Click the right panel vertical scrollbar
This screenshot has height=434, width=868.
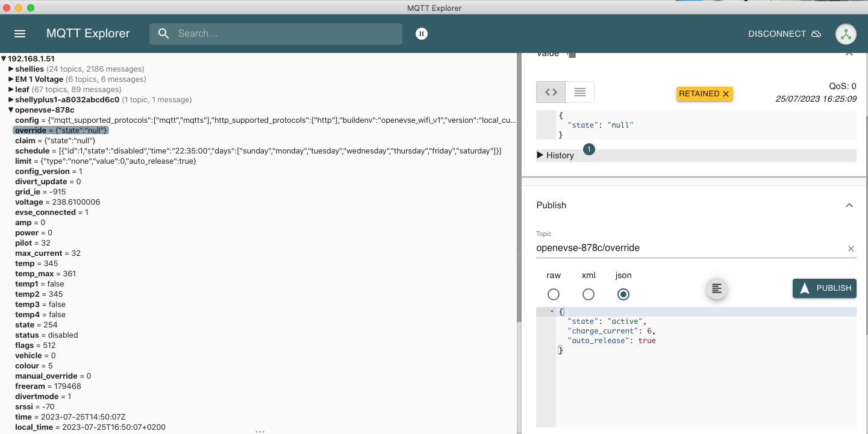pyautogui.click(x=866, y=226)
